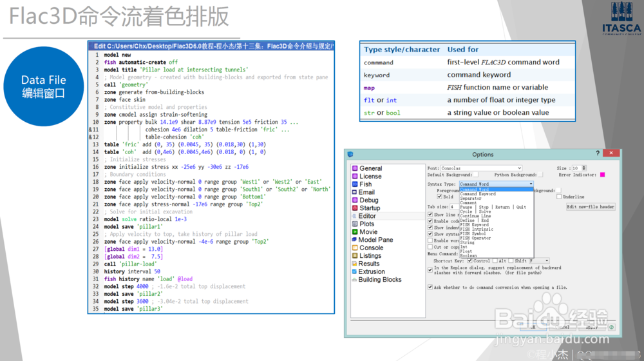Choose the Email category icon

[354, 192]
